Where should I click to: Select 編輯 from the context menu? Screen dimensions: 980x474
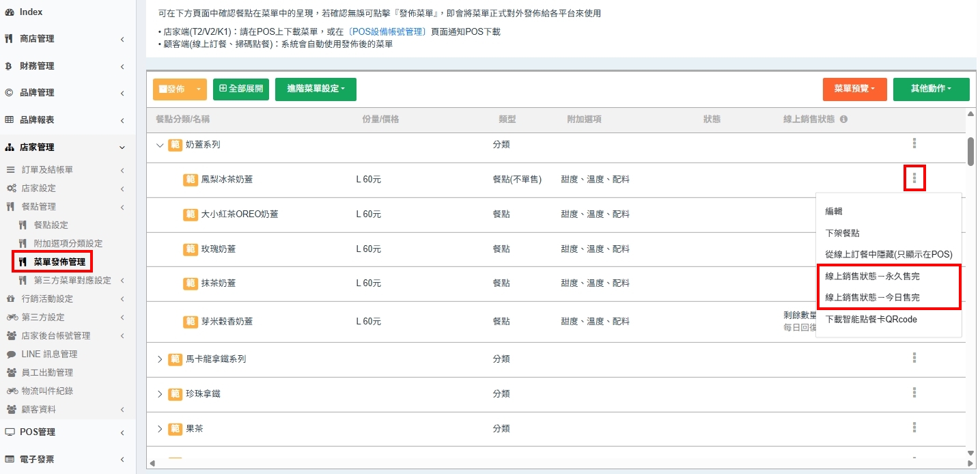833,212
